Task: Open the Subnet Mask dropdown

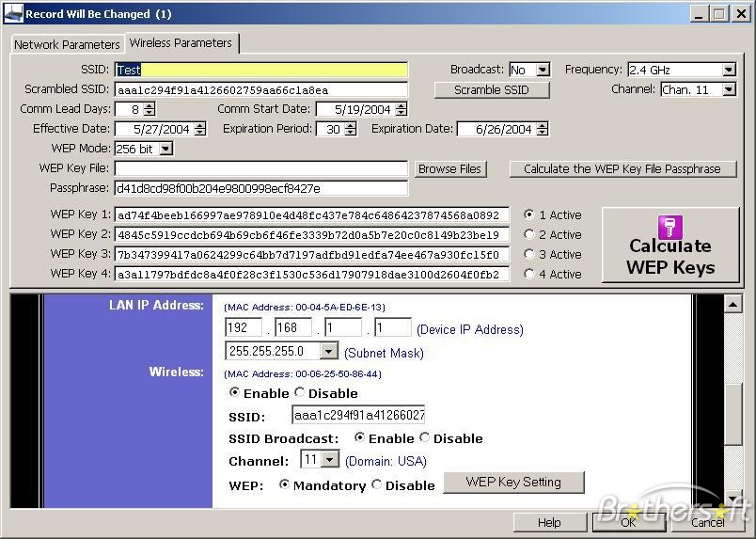Action: 329,351
